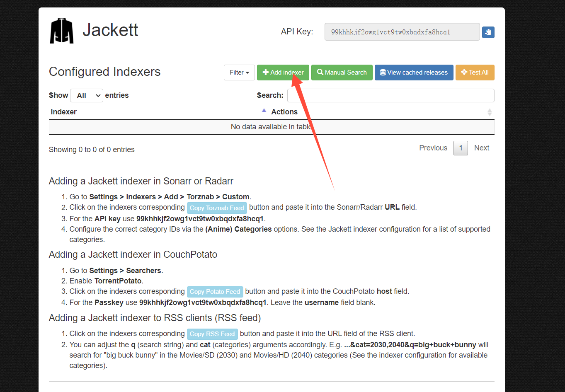Click the Jackett title text

(110, 30)
